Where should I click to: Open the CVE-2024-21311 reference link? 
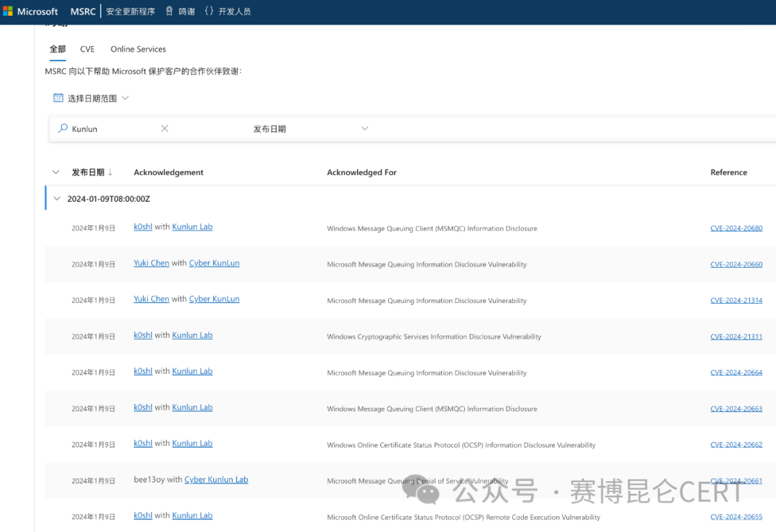coord(736,337)
